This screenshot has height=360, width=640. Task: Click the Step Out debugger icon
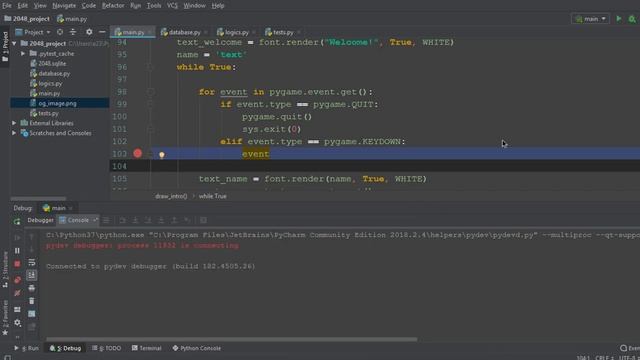[x=174, y=220]
